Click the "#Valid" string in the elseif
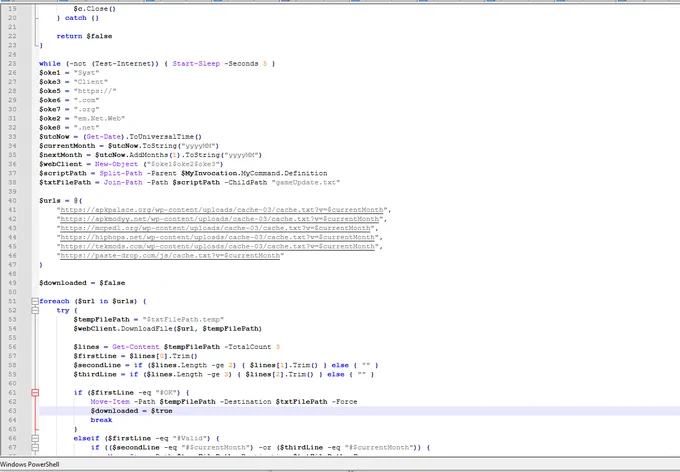The width and height of the screenshot is (680, 472). point(192,438)
